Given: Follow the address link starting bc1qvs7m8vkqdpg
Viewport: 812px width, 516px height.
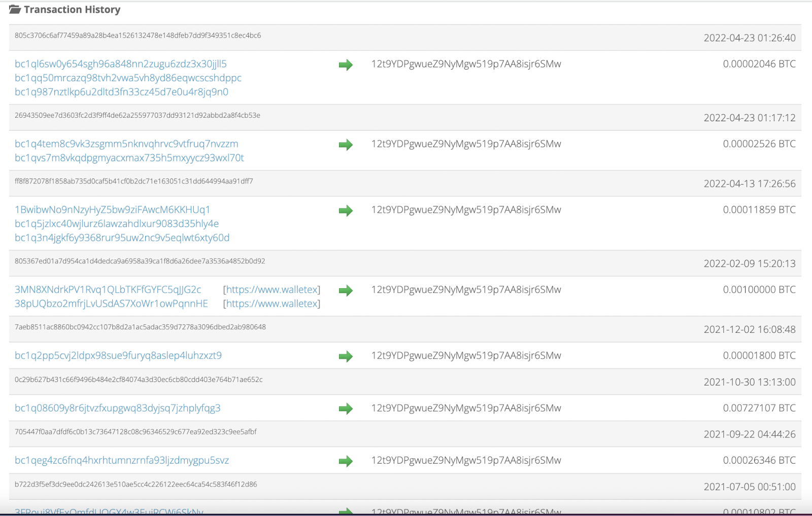Looking at the screenshot, I should [129, 158].
